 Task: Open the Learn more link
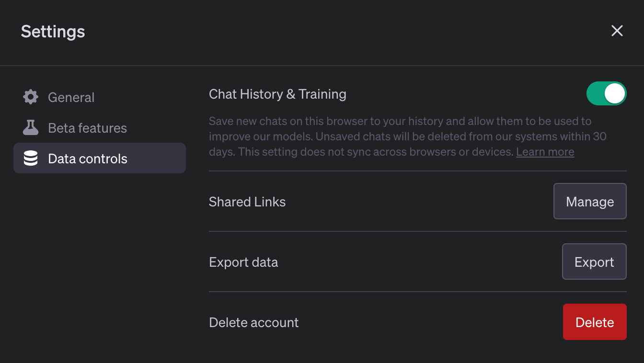pos(545,152)
